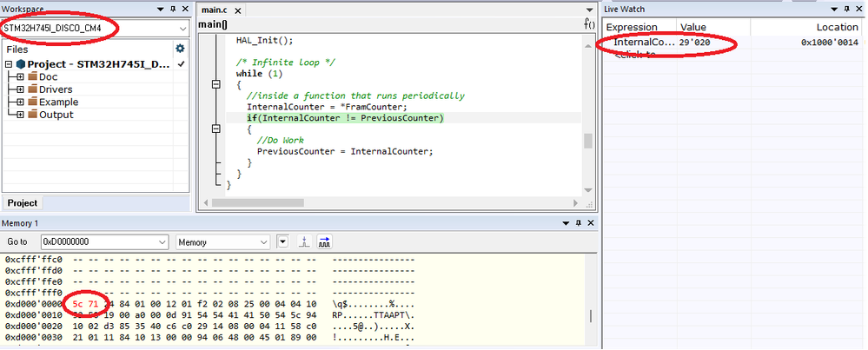This screenshot has height=350, width=868.
Task: Click the Example folder icon
Action: coord(32,102)
